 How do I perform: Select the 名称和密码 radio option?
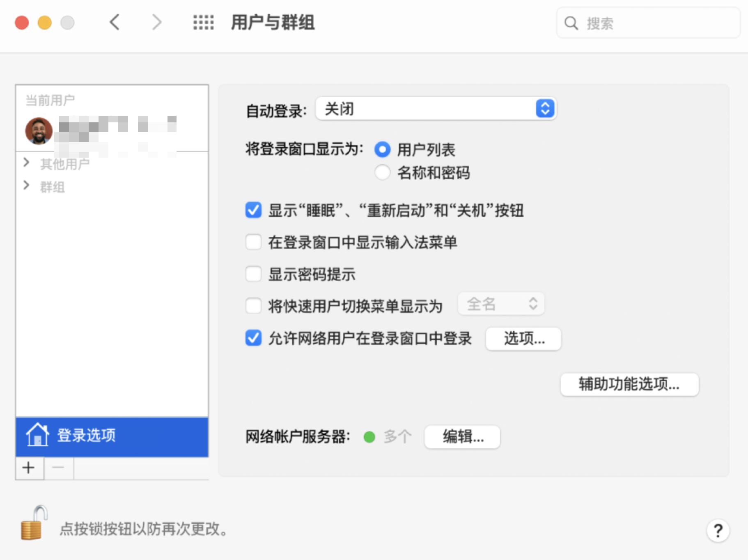[x=382, y=172]
